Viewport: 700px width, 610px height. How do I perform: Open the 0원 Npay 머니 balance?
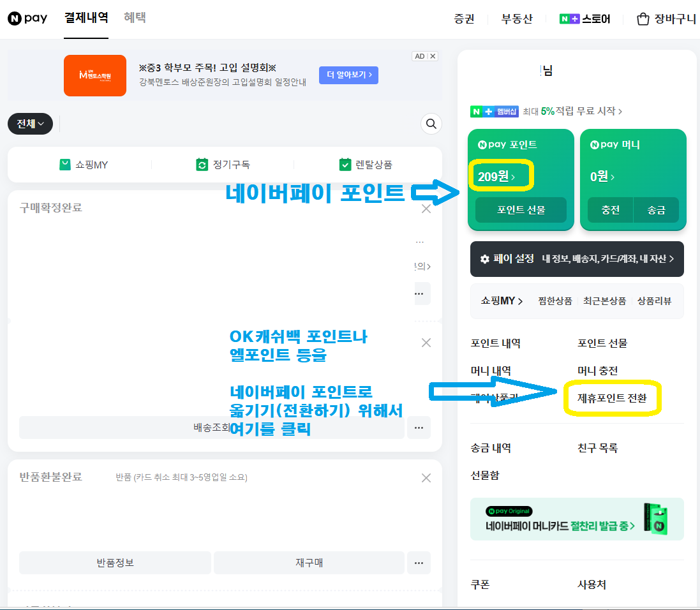pyautogui.click(x=602, y=177)
